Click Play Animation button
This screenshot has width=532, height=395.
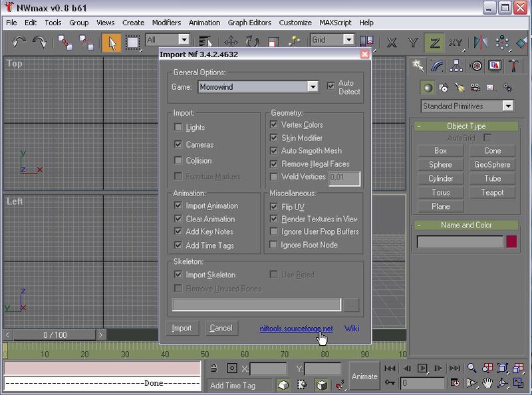coord(422,368)
